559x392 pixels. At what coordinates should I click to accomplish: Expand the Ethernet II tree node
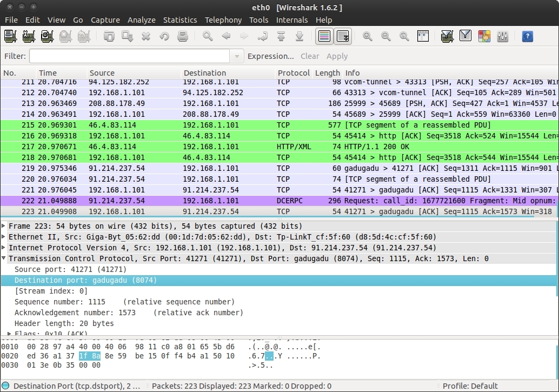click(4, 236)
